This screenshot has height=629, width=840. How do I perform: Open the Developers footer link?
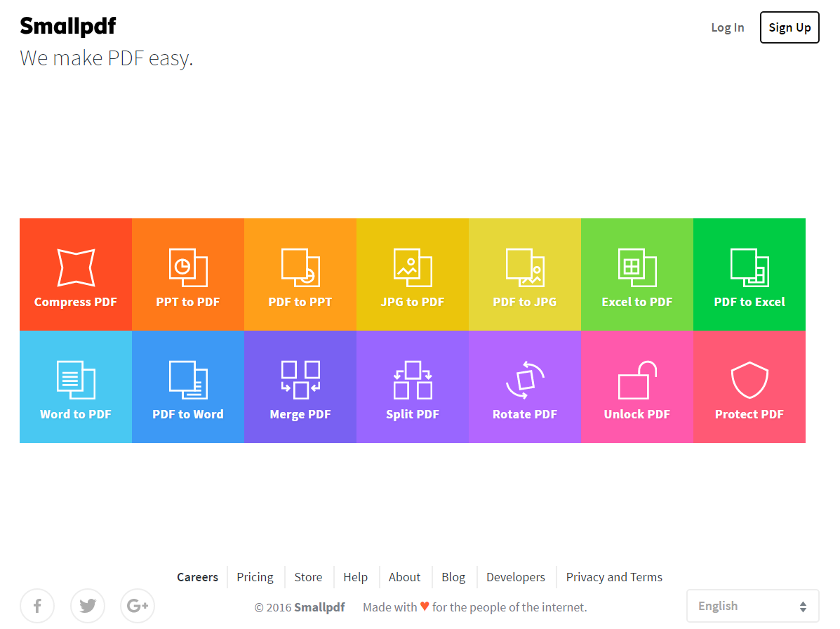(515, 577)
